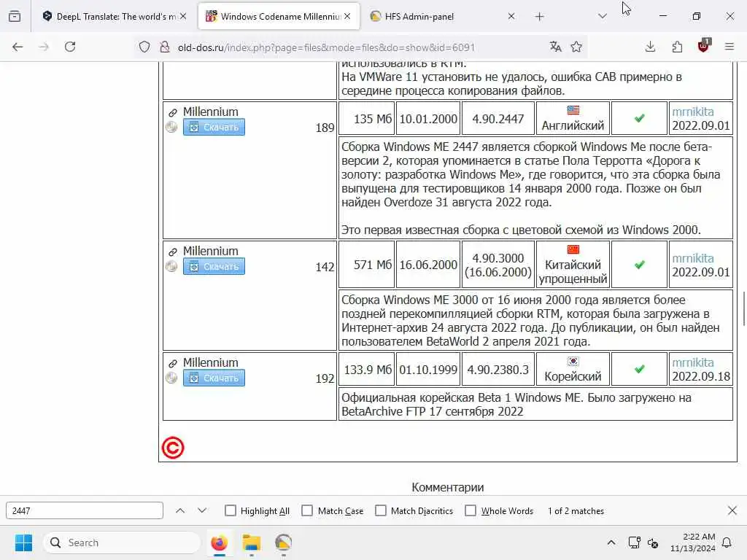Open Firefox from the taskbar
Image resolution: width=747 pixels, height=560 pixels.
coord(219,542)
